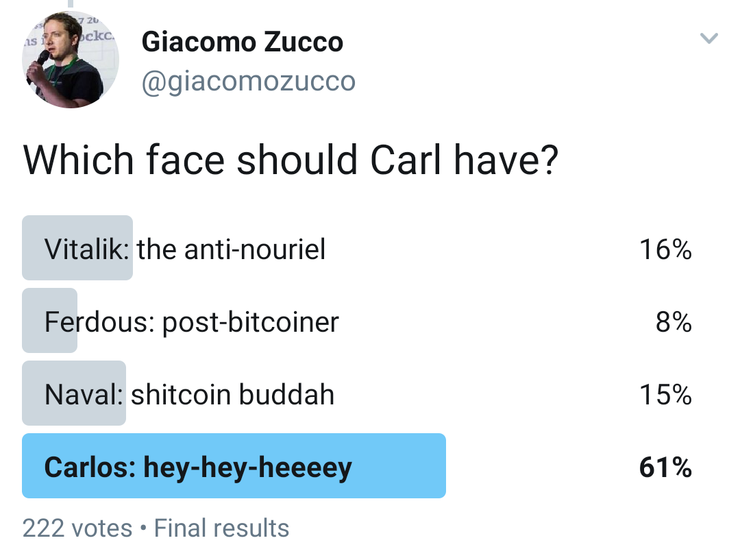Image resolution: width=740 pixels, height=560 pixels.
Task: Click the Final results label
Action: [x=221, y=528]
